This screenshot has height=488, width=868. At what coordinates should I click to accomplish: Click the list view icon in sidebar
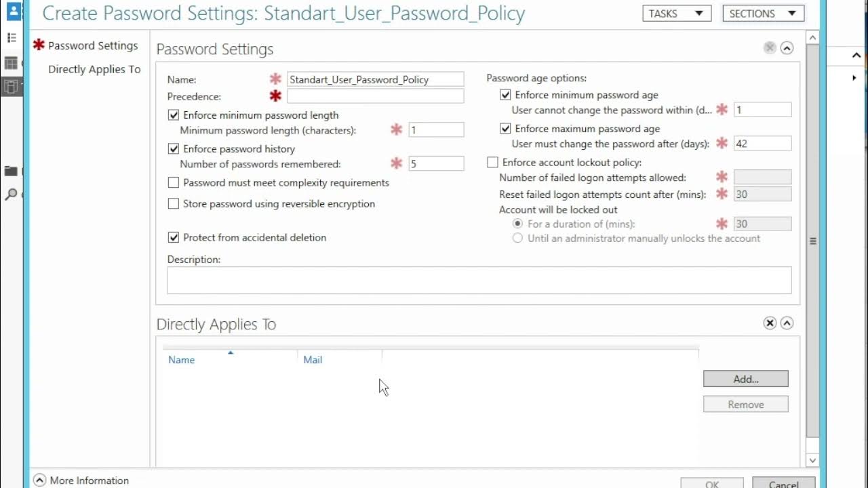point(12,38)
